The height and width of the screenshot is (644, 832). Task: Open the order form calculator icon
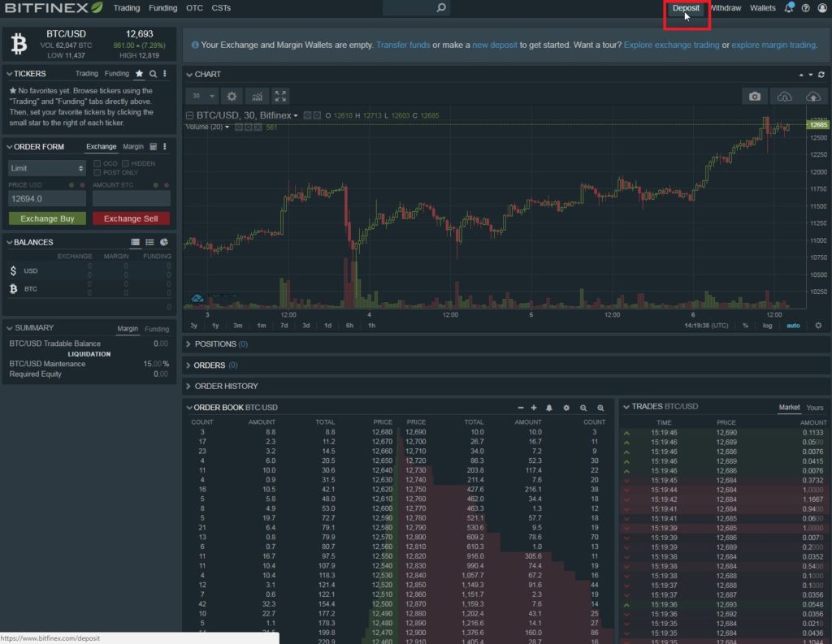point(154,146)
